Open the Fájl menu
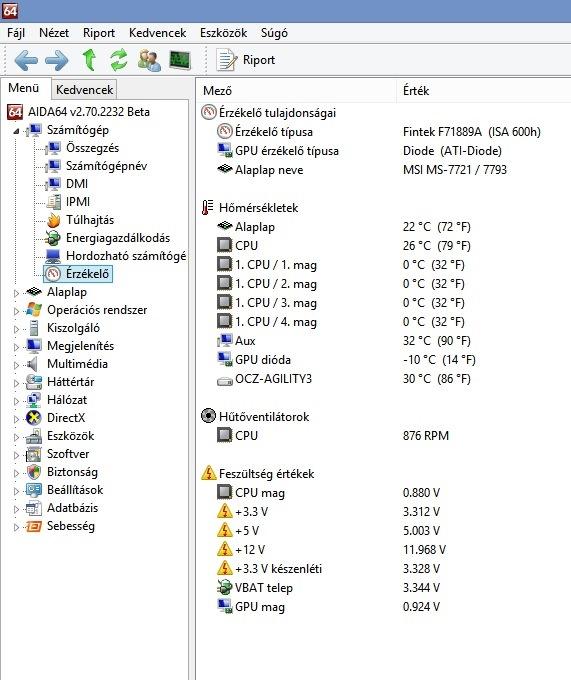Screen dimensions: 571x680 pyautogui.click(x=16, y=33)
